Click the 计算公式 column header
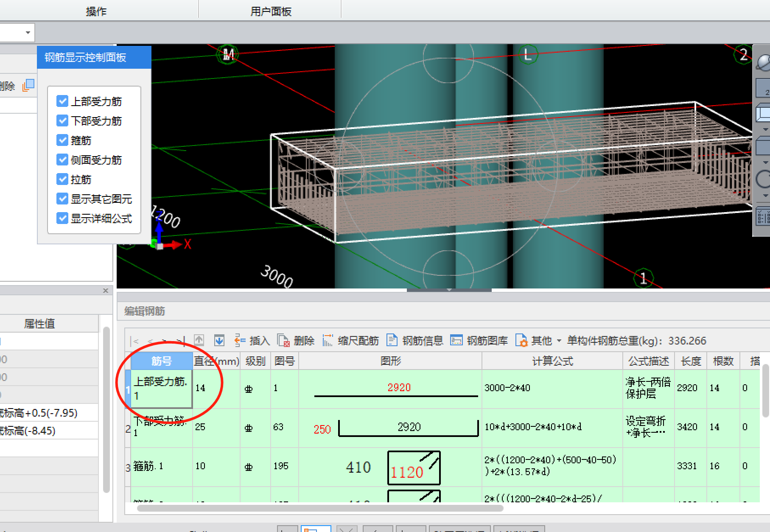The image size is (770, 532). click(x=552, y=361)
